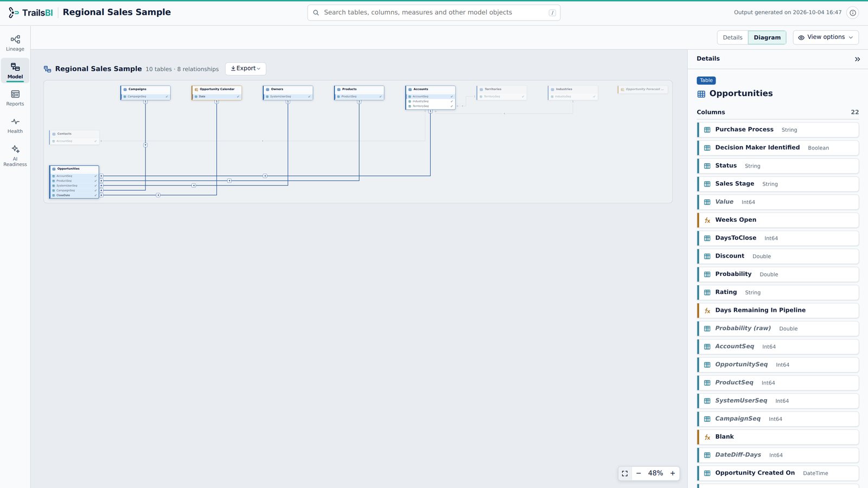The image size is (868, 488).
Task: Select the Campaigns table node
Action: click(145, 93)
